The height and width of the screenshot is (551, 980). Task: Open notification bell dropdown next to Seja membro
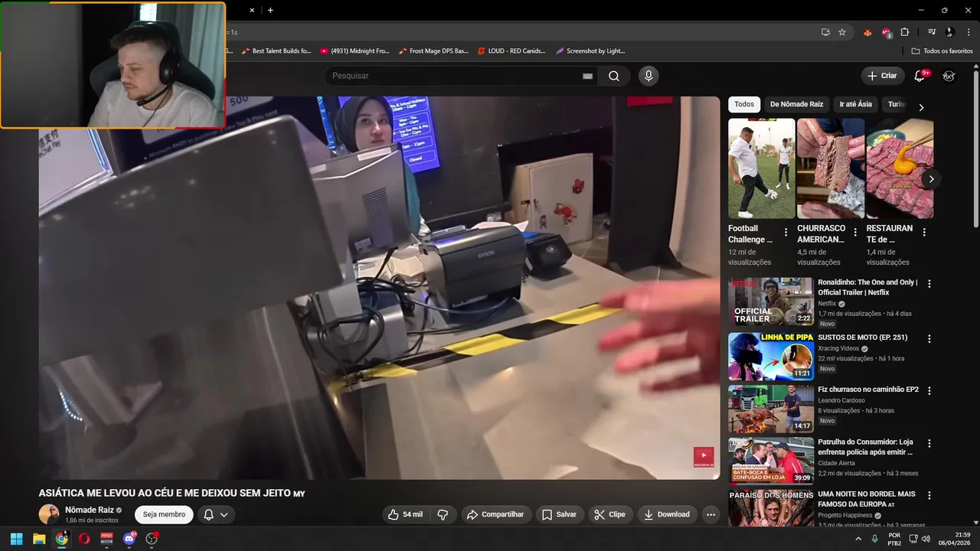point(215,514)
